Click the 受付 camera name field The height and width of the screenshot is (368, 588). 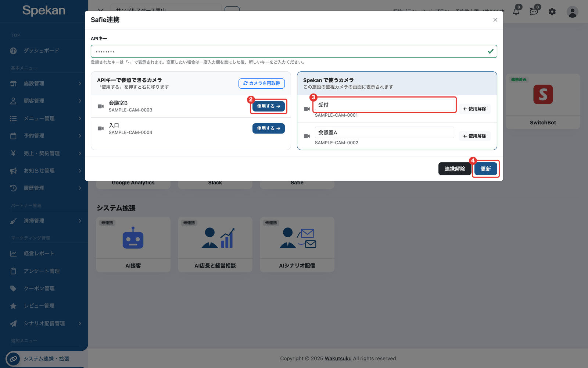pos(384,105)
